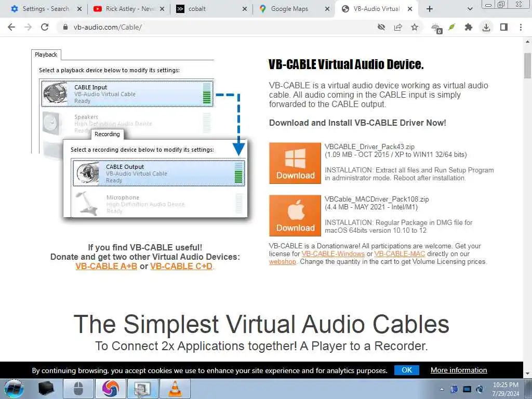The height and width of the screenshot is (399, 532).
Task: Open the VB-CABLE A+B link
Action: (x=106, y=267)
